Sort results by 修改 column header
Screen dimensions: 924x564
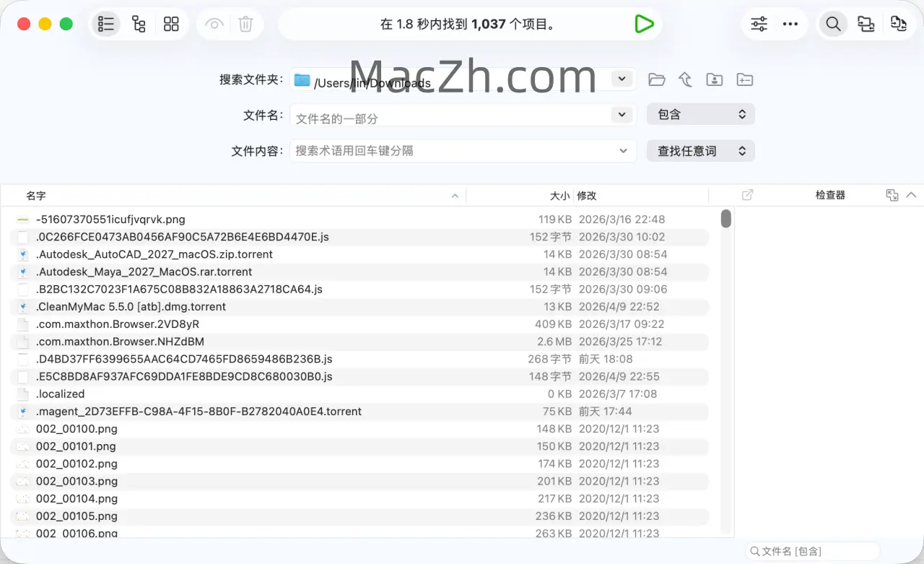587,196
